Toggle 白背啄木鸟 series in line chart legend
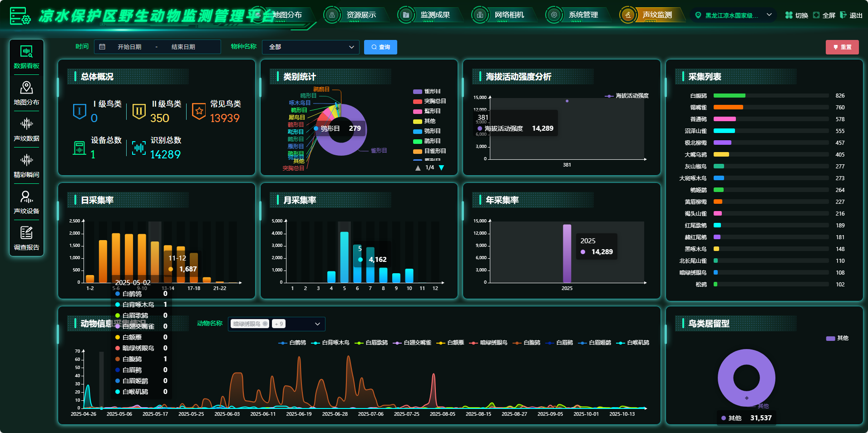Viewport: 868px width, 433px height. pos(330,343)
